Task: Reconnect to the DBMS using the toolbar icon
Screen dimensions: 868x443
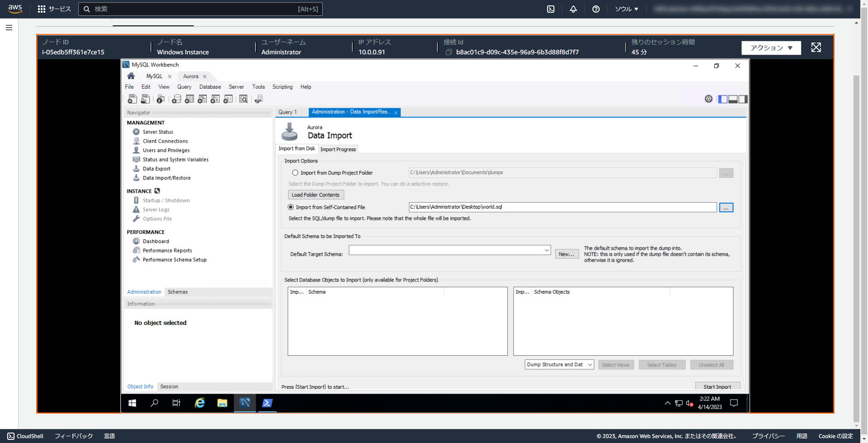Action: point(259,99)
